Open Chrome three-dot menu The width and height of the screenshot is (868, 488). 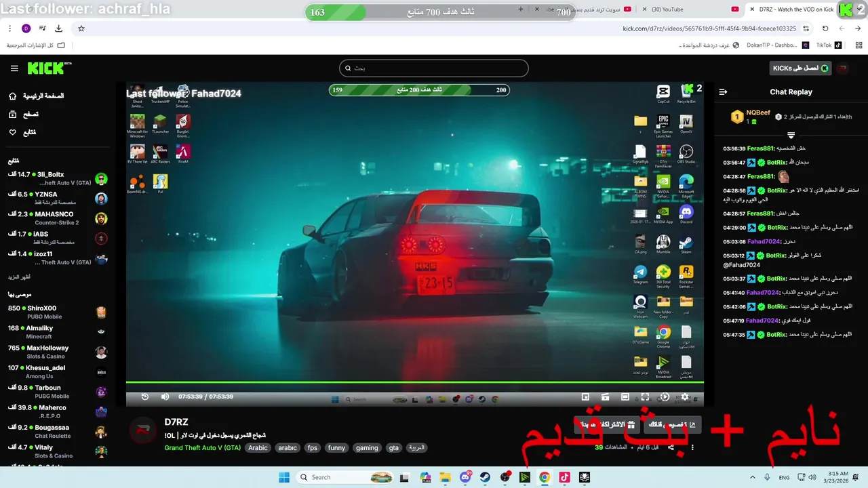coord(10,28)
